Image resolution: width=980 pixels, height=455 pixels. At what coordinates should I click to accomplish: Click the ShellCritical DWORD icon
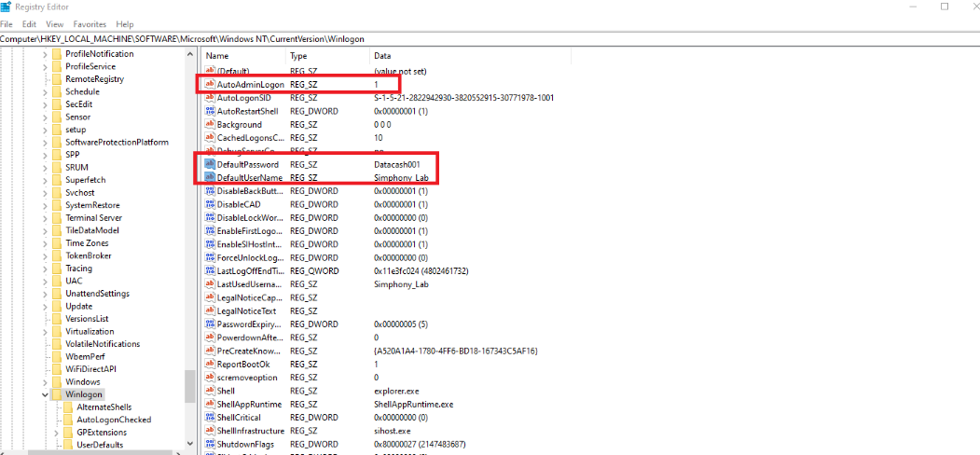click(210, 417)
